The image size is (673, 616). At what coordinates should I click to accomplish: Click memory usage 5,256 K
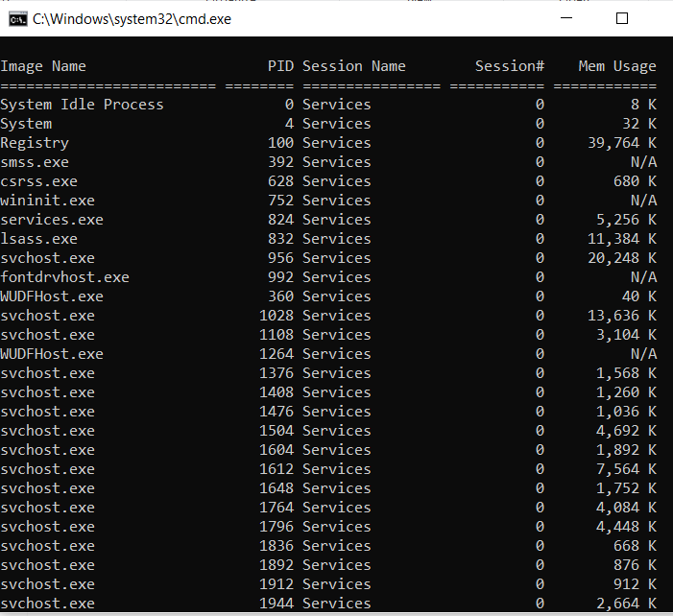(626, 220)
